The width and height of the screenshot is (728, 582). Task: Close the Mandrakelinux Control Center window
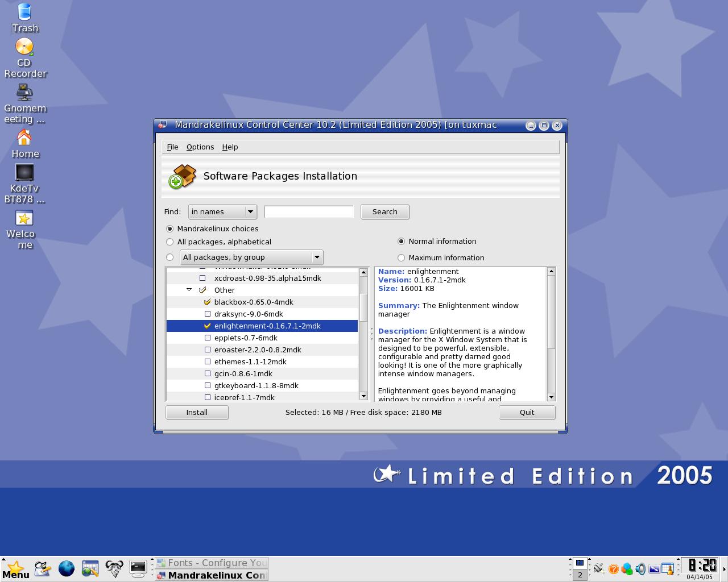coord(557,125)
